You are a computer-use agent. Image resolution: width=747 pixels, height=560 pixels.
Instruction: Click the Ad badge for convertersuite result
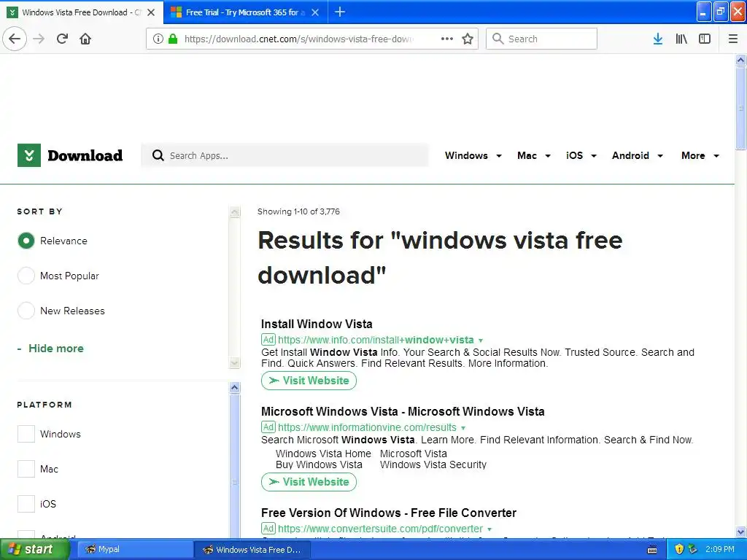coord(268,529)
